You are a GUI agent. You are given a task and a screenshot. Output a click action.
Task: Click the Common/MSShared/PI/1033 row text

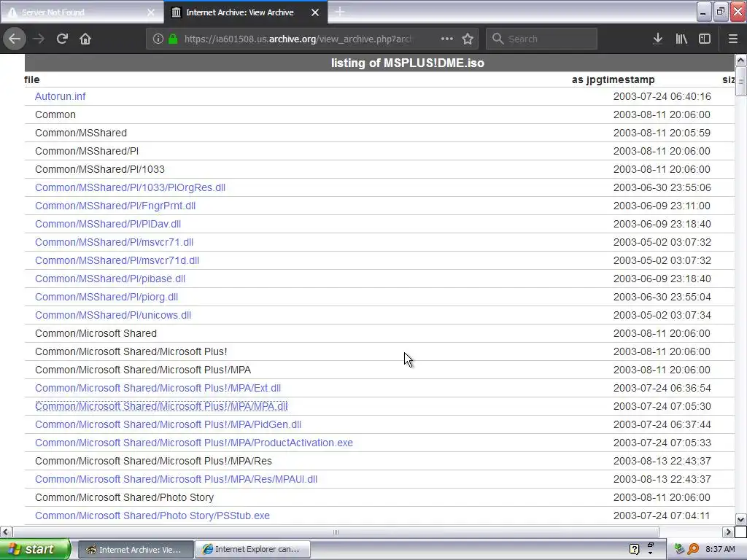pyautogui.click(x=99, y=169)
